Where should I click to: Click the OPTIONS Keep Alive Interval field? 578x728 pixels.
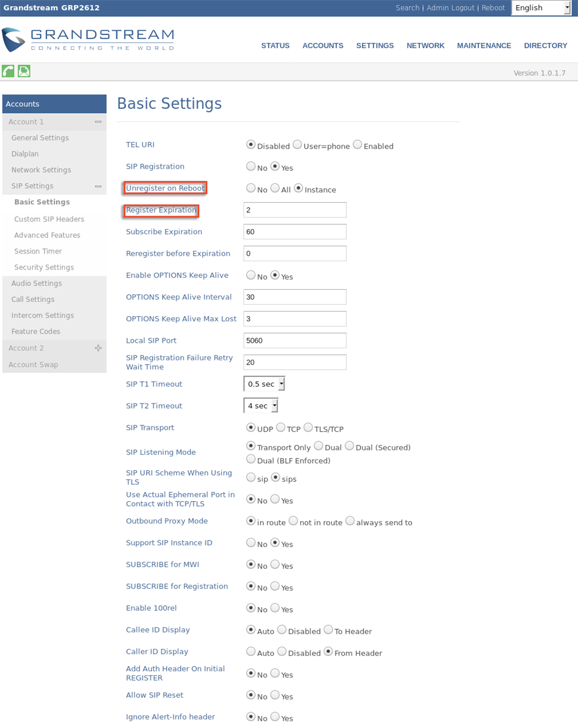tap(295, 297)
